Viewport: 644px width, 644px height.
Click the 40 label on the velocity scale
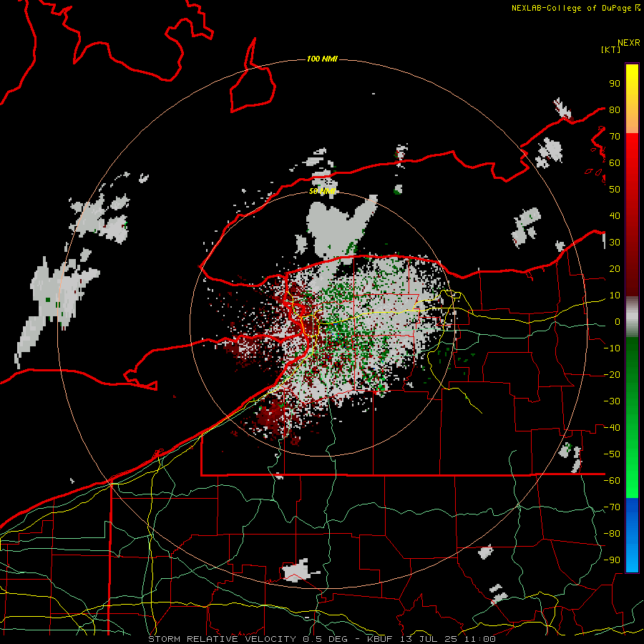(615, 215)
